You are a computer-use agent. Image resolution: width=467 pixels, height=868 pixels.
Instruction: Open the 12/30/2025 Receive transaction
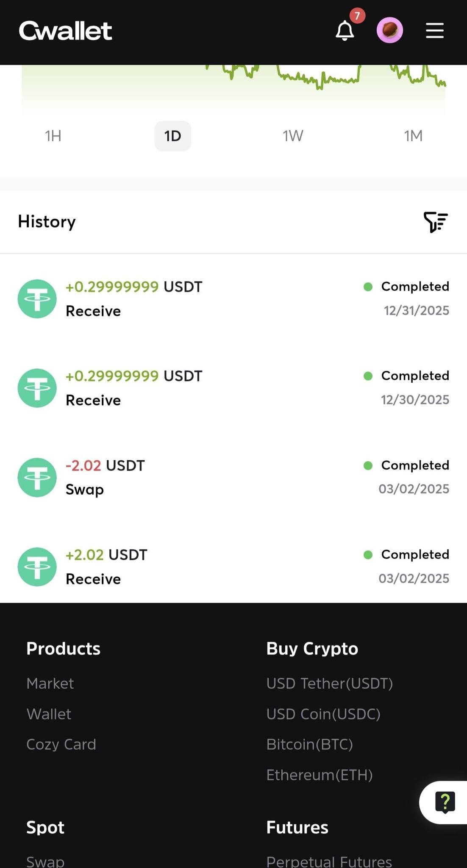tap(233, 388)
